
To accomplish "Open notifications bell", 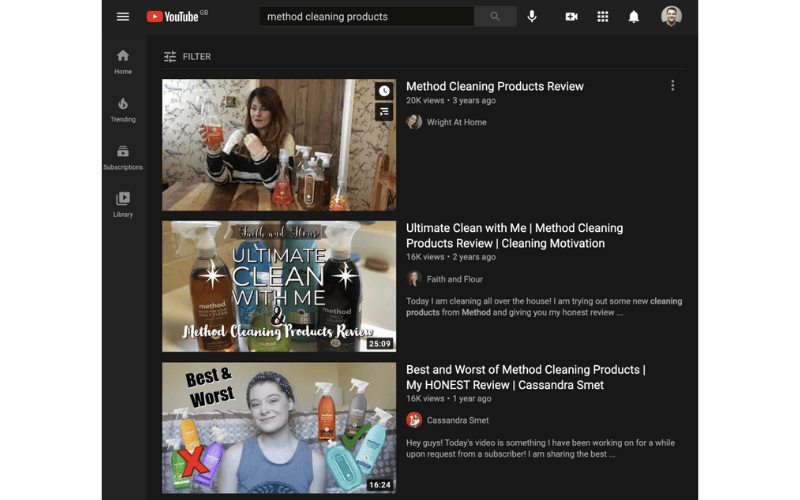I will (634, 17).
